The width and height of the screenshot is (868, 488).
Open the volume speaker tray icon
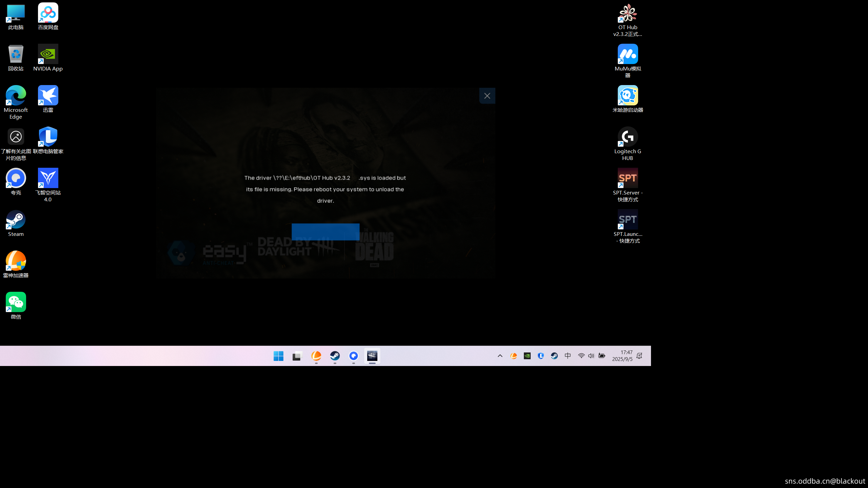591,356
